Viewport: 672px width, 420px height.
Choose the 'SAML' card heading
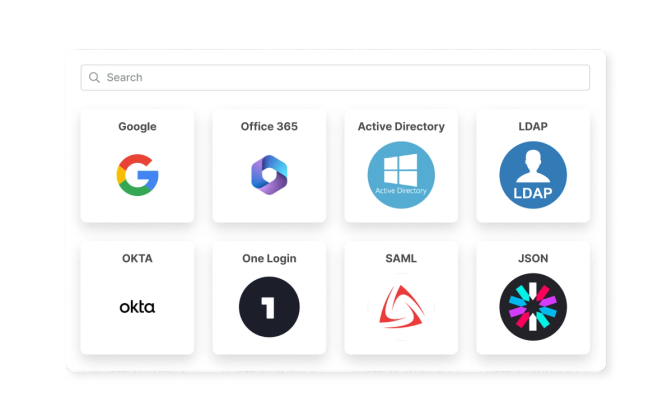(x=401, y=258)
